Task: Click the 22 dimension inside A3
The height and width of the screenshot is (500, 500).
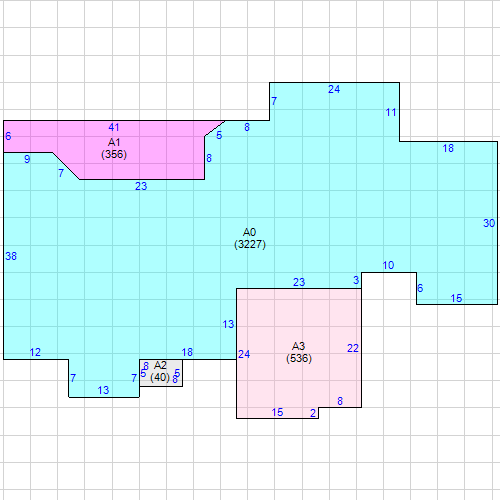Action: pyautogui.click(x=353, y=348)
